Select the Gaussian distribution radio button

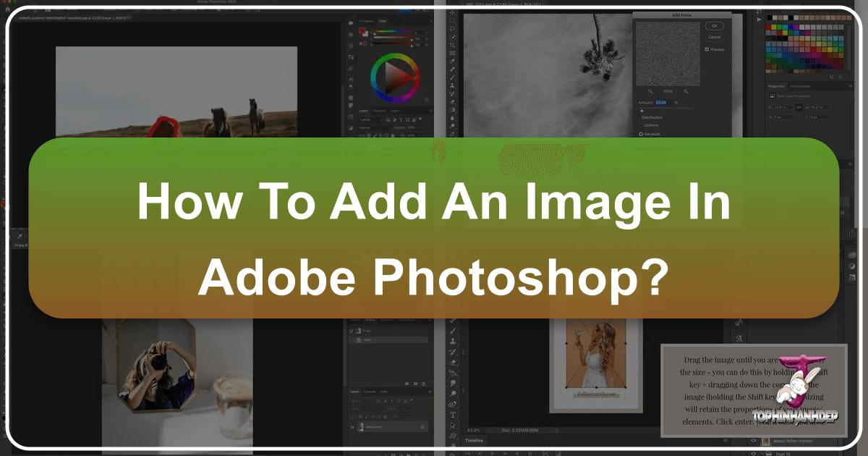click(641, 134)
